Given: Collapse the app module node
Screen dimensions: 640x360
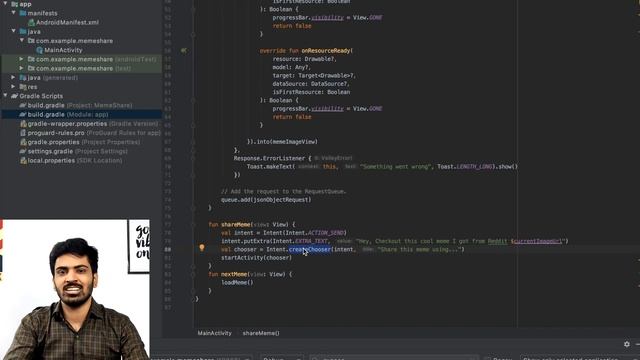Looking at the screenshot, I should pyautogui.click(x=5, y=4).
